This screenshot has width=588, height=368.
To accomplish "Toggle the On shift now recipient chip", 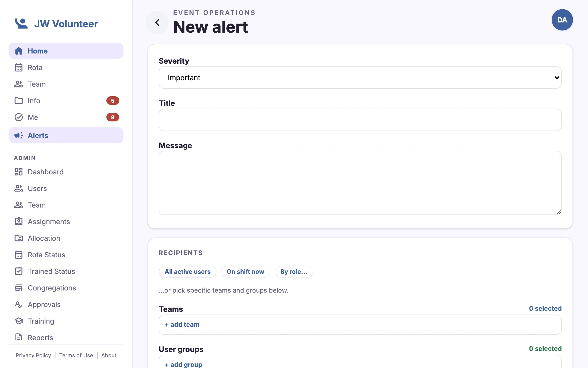I will coord(245,272).
